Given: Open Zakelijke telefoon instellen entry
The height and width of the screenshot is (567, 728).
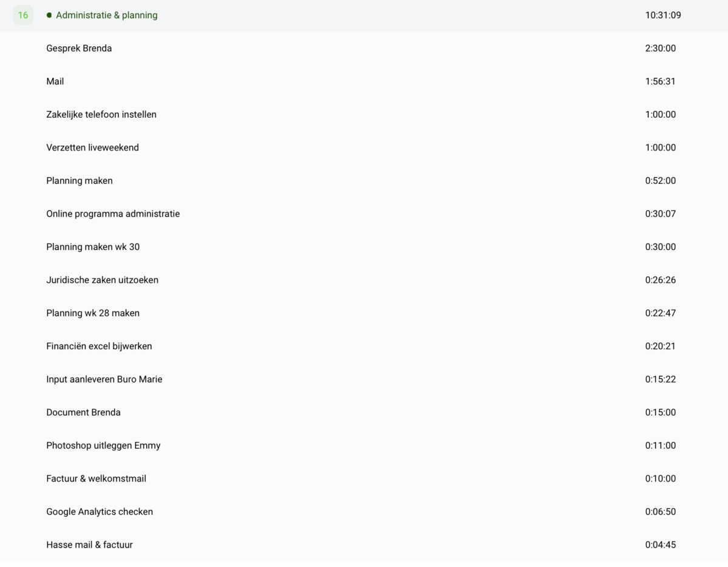Looking at the screenshot, I should 101,115.
